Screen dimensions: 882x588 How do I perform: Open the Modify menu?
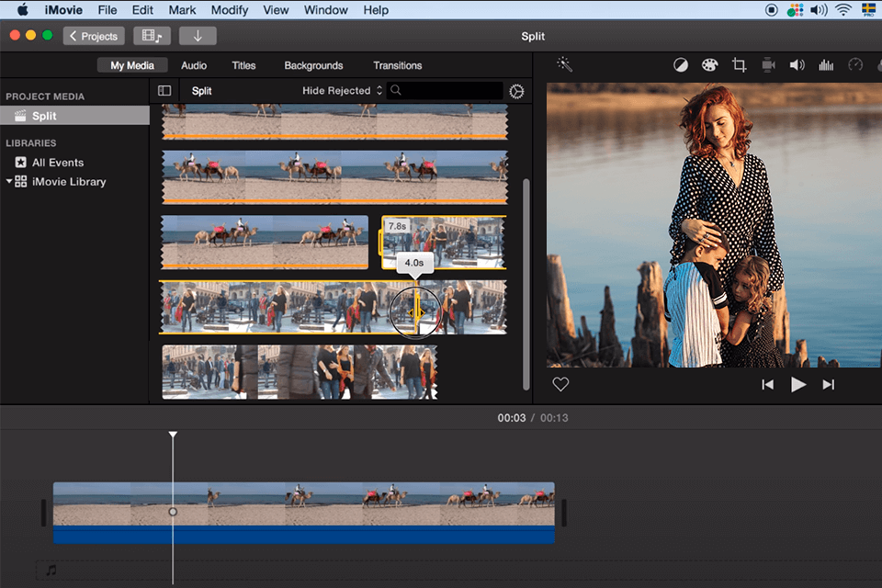(x=229, y=10)
